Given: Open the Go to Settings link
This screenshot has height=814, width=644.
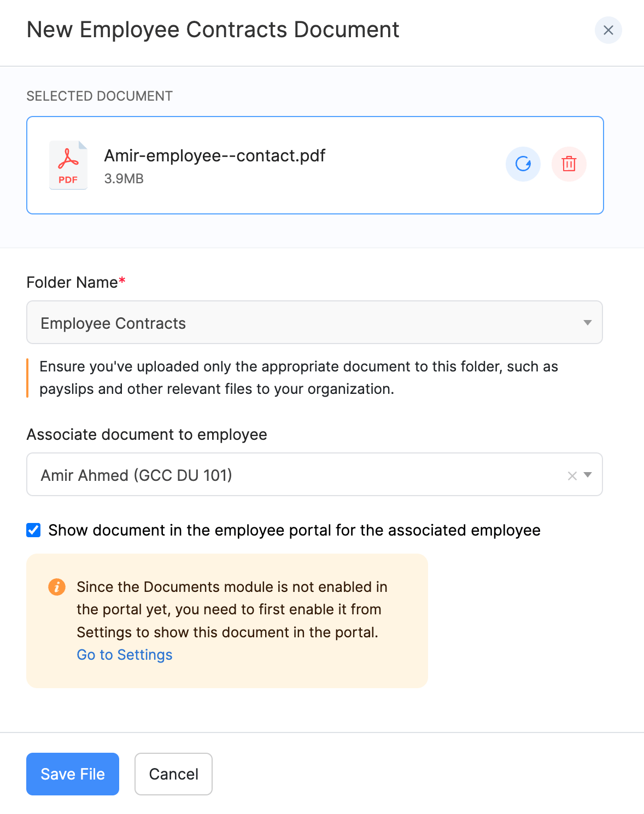Looking at the screenshot, I should 125,655.
